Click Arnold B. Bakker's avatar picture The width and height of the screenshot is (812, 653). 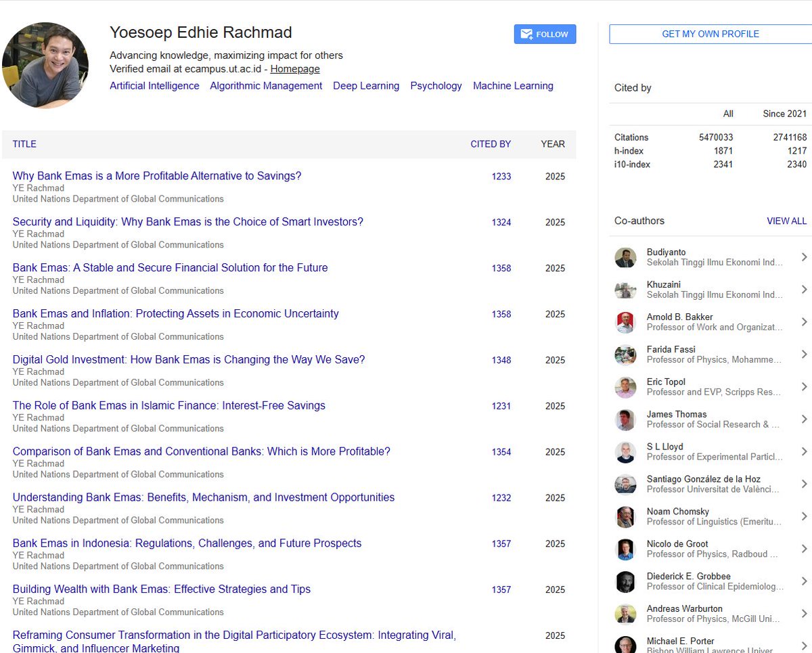coord(625,323)
